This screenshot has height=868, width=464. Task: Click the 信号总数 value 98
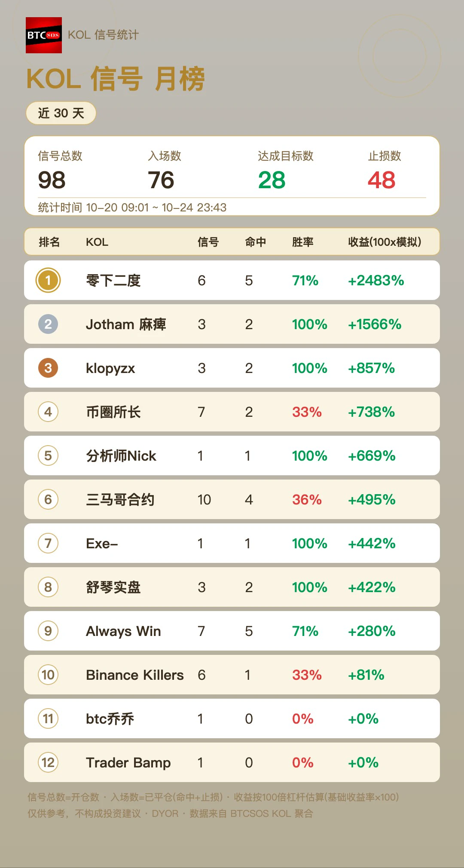coord(52,180)
